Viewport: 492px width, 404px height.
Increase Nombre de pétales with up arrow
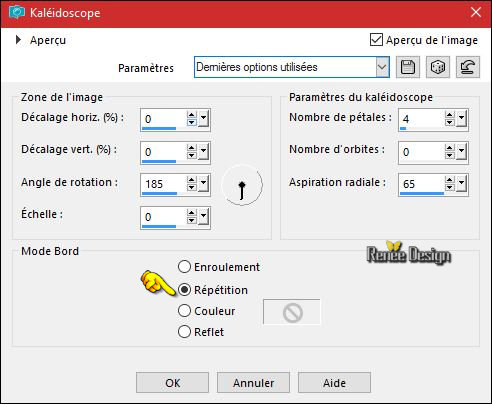pyautogui.click(x=449, y=115)
